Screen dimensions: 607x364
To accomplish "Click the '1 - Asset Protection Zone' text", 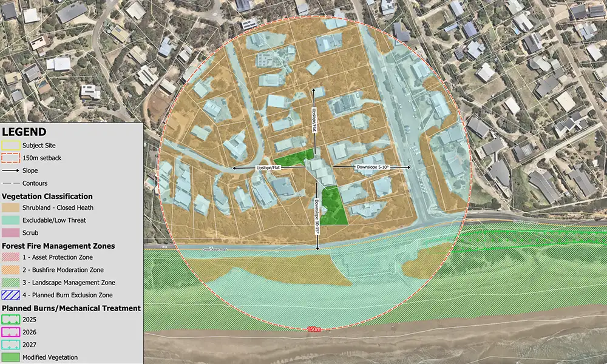I will (58, 257).
